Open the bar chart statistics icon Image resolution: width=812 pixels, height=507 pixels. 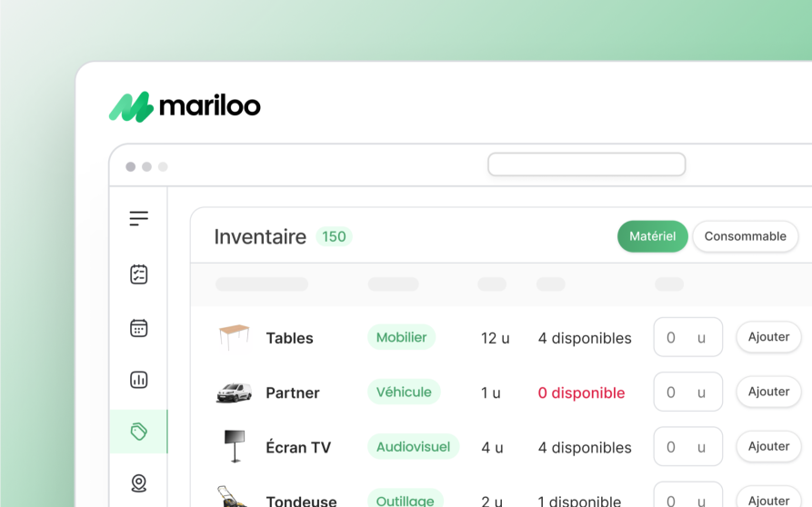tap(139, 380)
